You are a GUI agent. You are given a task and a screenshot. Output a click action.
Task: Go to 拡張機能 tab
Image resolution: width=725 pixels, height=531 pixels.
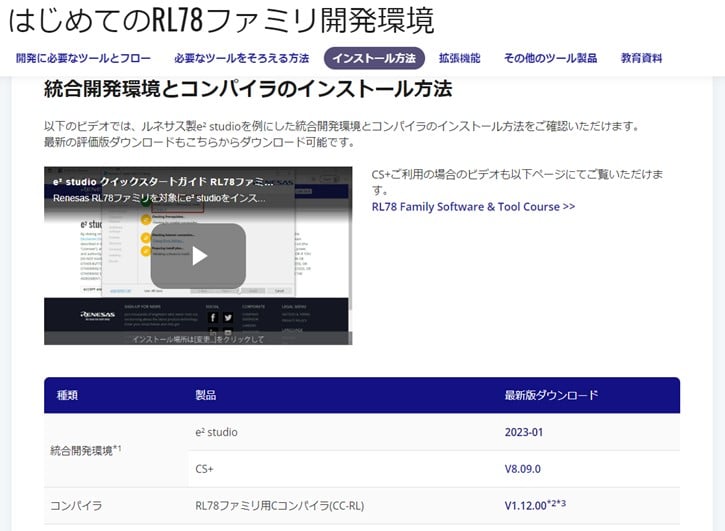[460, 58]
